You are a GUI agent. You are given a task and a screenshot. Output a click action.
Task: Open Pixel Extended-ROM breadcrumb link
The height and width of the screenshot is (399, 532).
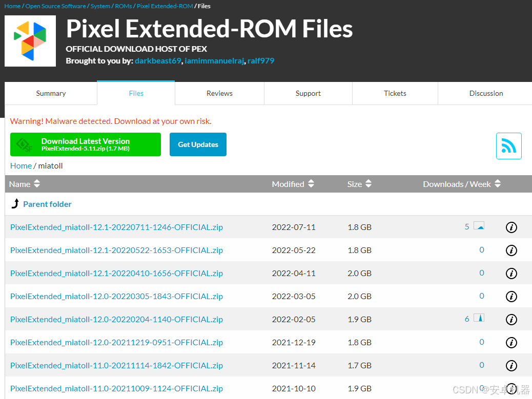pos(165,6)
